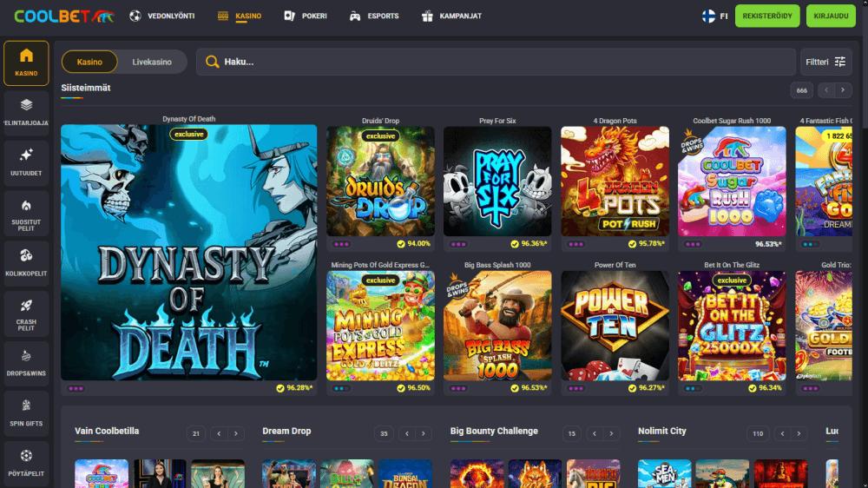Select Suositut Pelit flame icon

tap(26, 210)
